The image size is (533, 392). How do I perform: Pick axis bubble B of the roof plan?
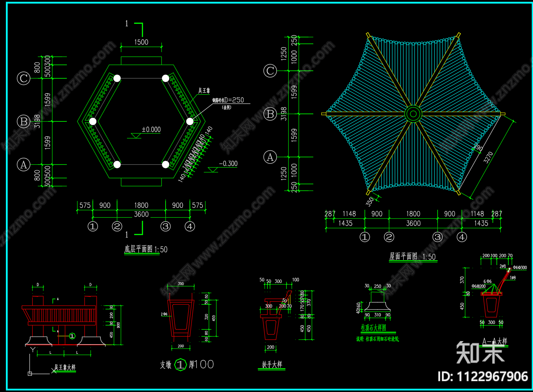[270, 114]
